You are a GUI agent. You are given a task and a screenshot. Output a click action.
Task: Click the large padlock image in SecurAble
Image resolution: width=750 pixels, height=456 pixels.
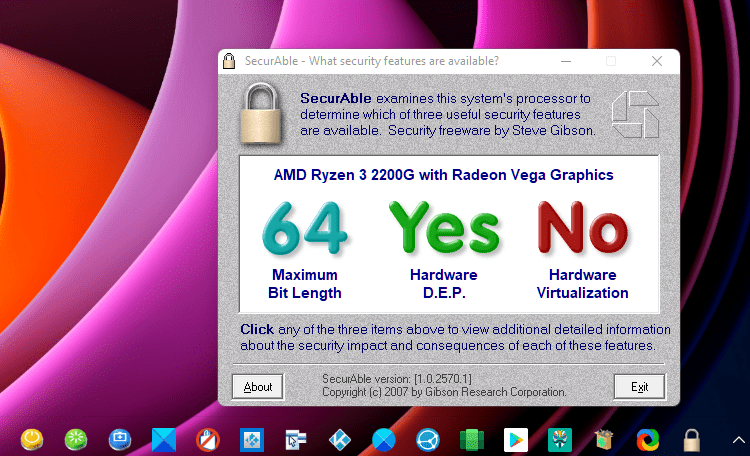coord(260,114)
